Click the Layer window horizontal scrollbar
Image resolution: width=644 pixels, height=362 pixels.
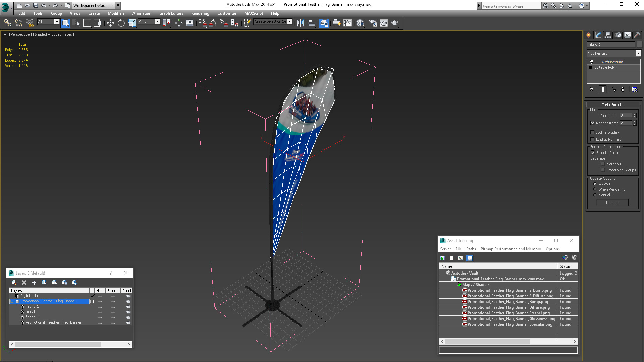click(58, 344)
